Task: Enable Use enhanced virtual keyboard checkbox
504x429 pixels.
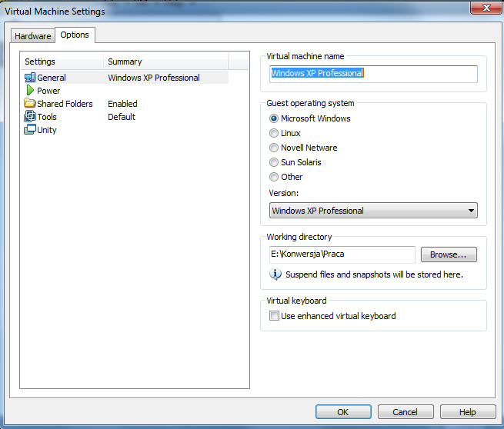Action: tap(274, 316)
